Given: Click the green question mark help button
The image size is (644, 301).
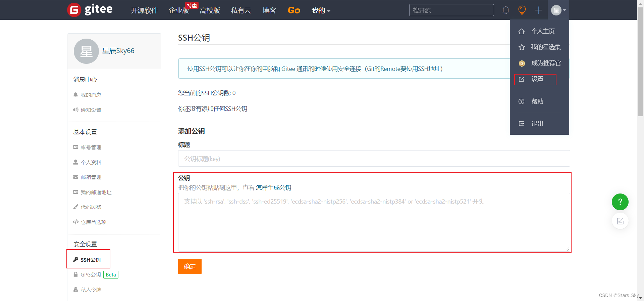Looking at the screenshot, I should pos(620,202).
